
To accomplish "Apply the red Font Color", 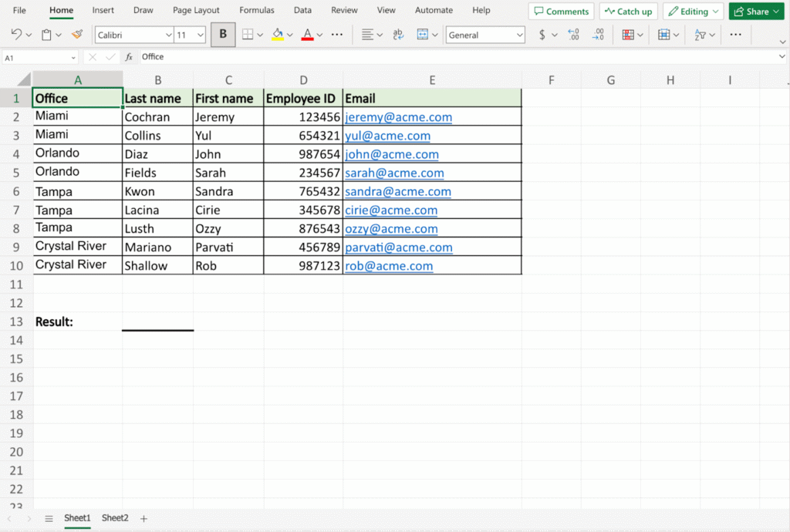I will coord(307,34).
